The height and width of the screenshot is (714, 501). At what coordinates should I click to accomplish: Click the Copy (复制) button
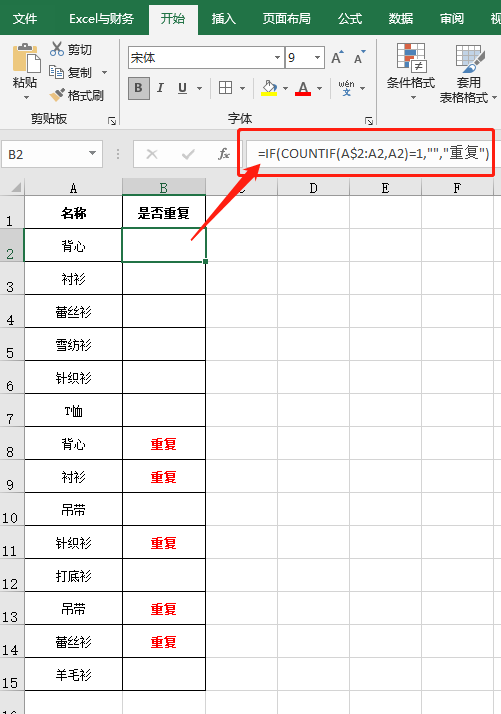pos(71,72)
